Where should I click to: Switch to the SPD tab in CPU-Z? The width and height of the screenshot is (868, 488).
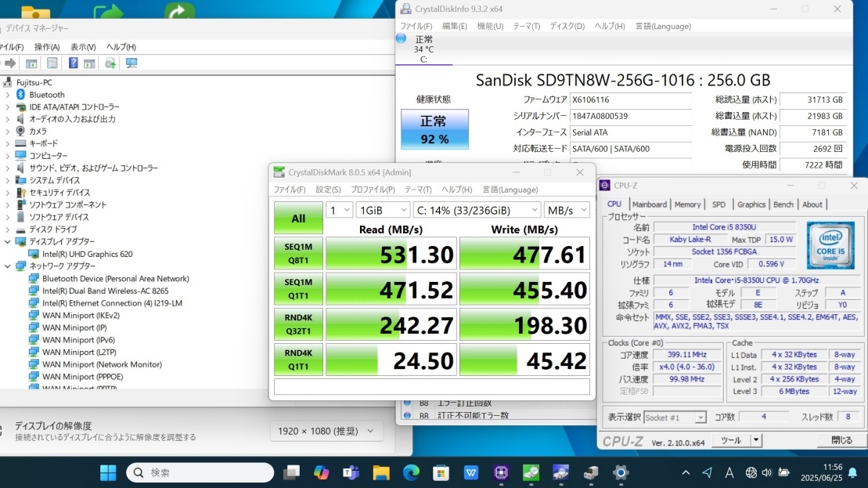719,204
